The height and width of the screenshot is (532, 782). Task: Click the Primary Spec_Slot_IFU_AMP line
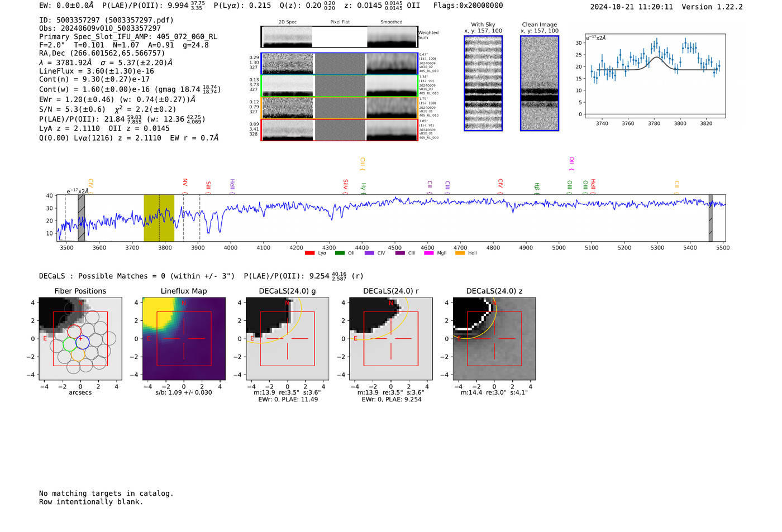[128, 37]
